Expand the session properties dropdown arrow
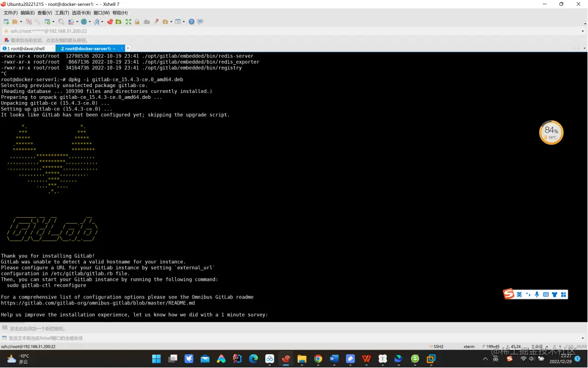This screenshot has width=588, height=368. pos(53,22)
